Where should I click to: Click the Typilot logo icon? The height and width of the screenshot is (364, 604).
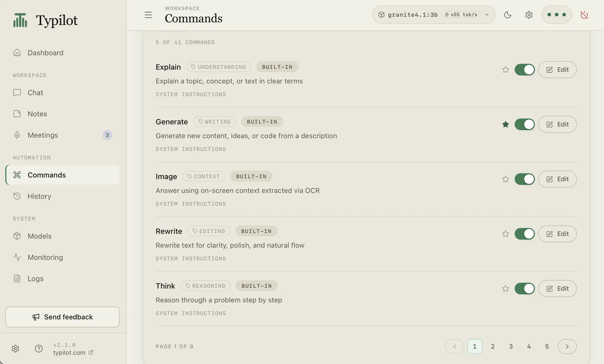click(x=20, y=20)
